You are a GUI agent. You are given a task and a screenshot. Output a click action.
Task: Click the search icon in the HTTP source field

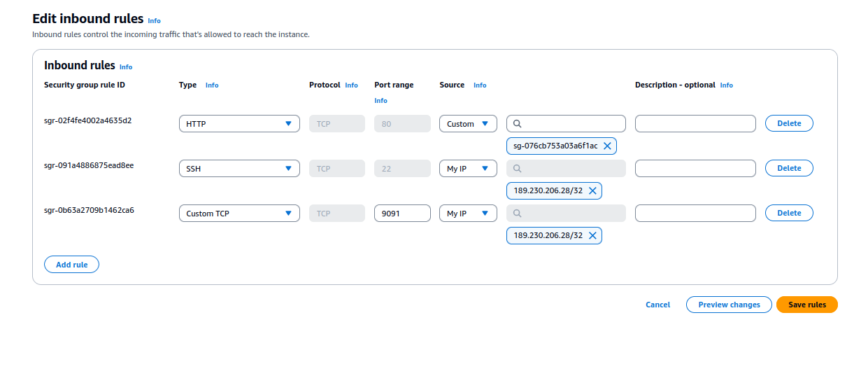[x=518, y=124]
